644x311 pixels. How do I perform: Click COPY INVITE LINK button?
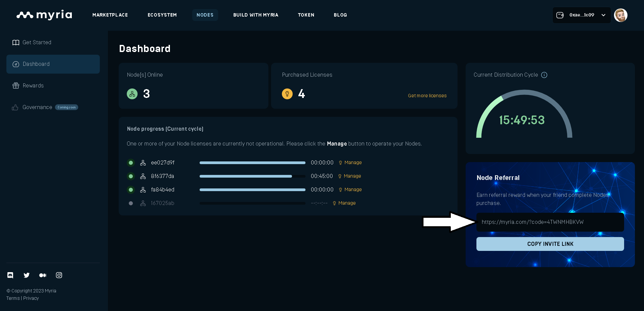(550, 244)
